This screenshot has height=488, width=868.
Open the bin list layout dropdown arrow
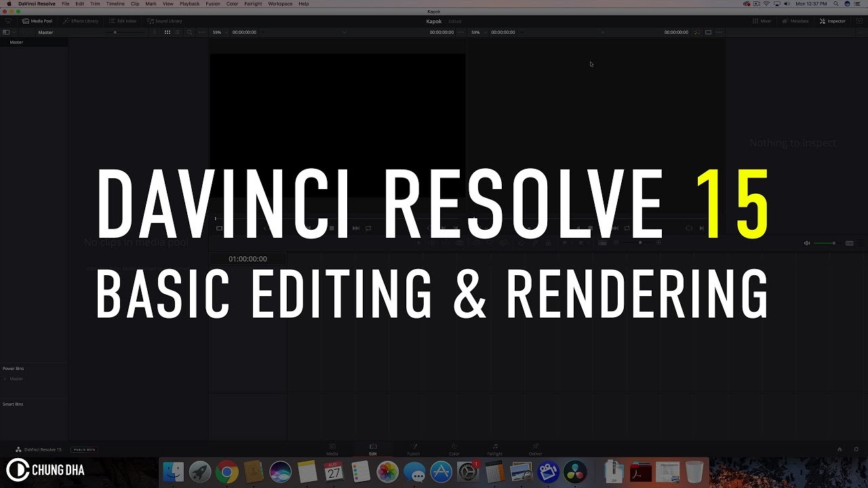(x=14, y=33)
